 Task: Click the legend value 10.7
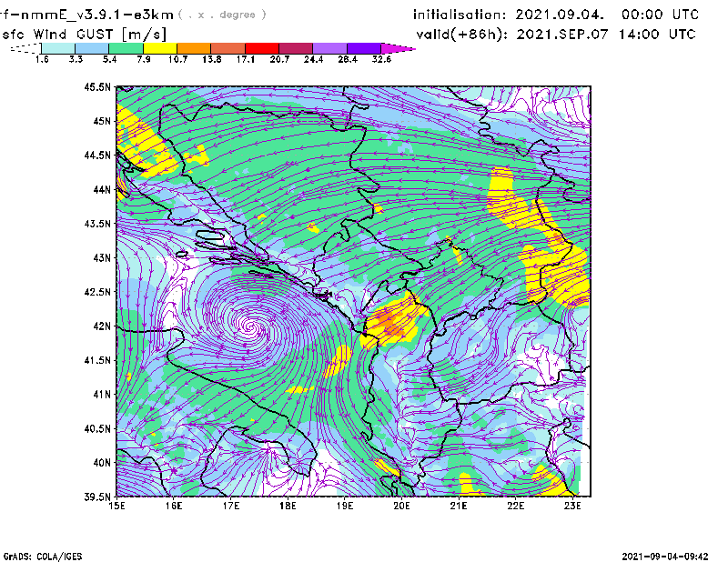177,59
